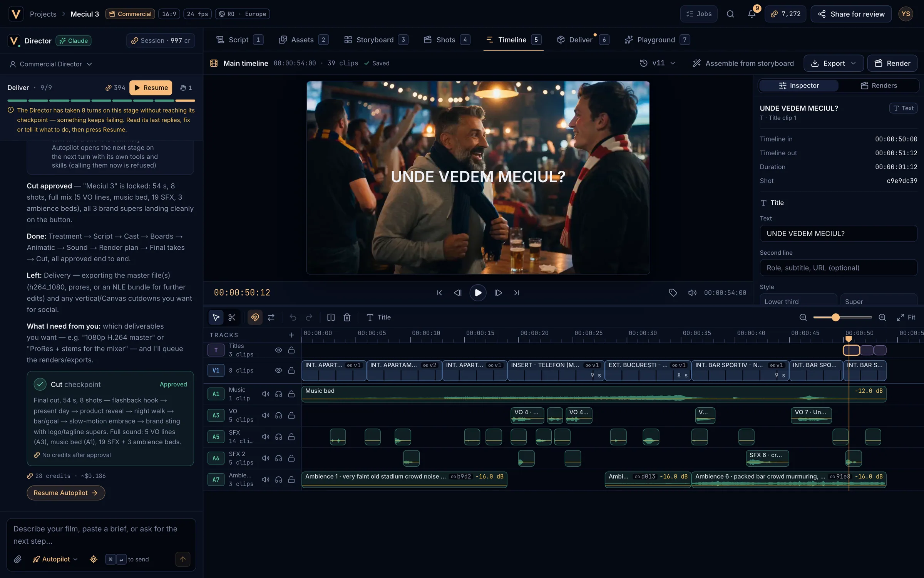924x578 pixels.
Task: Lock the SFX A5 track
Action: (x=291, y=437)
